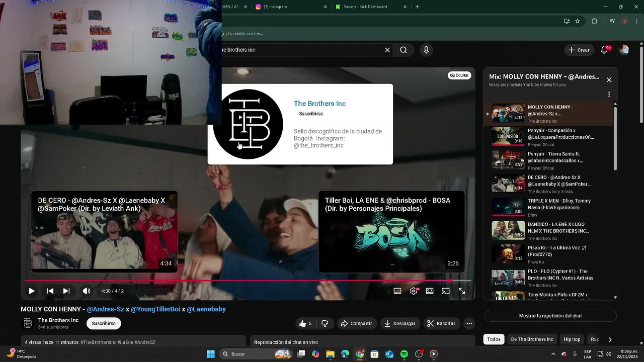The image size is (644, 362).
Task: Open Chrome extensions puzzle icon
Action: pos(595,21)
